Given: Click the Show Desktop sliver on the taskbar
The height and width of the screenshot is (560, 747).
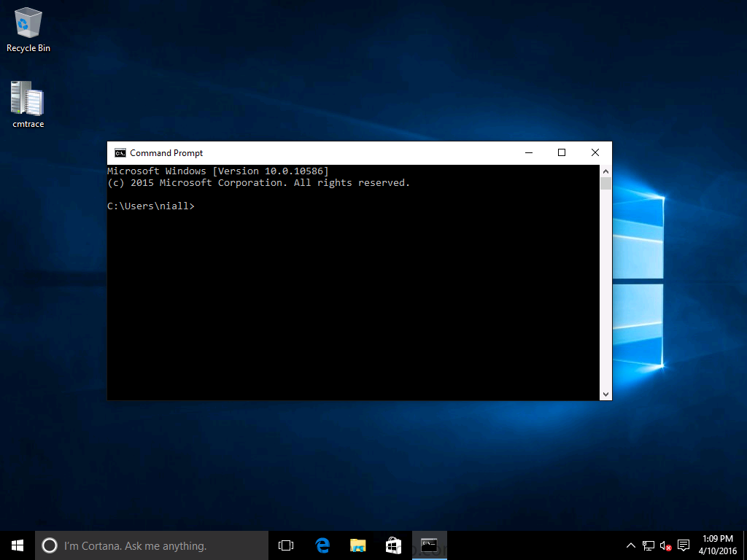Looking at the screenshot, I should [745, 545].
